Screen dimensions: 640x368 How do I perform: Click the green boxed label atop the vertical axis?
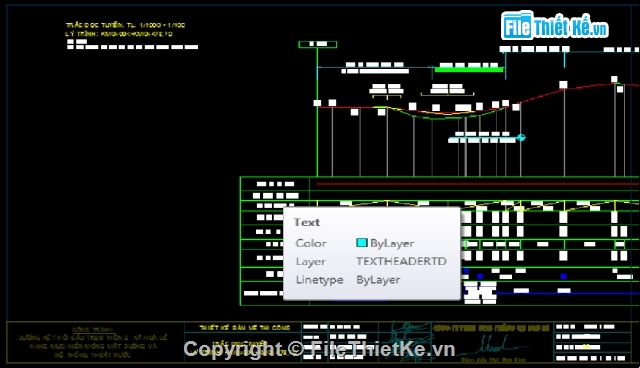pos(318,44)
